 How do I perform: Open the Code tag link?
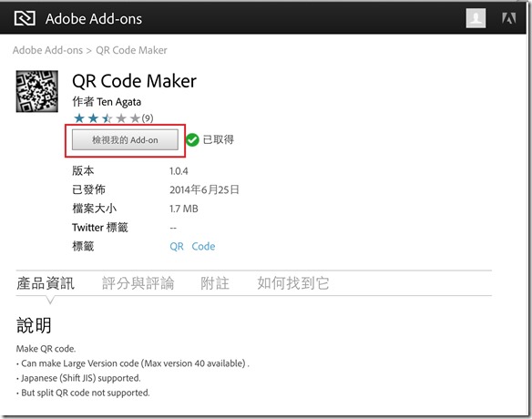pos(203,246)
